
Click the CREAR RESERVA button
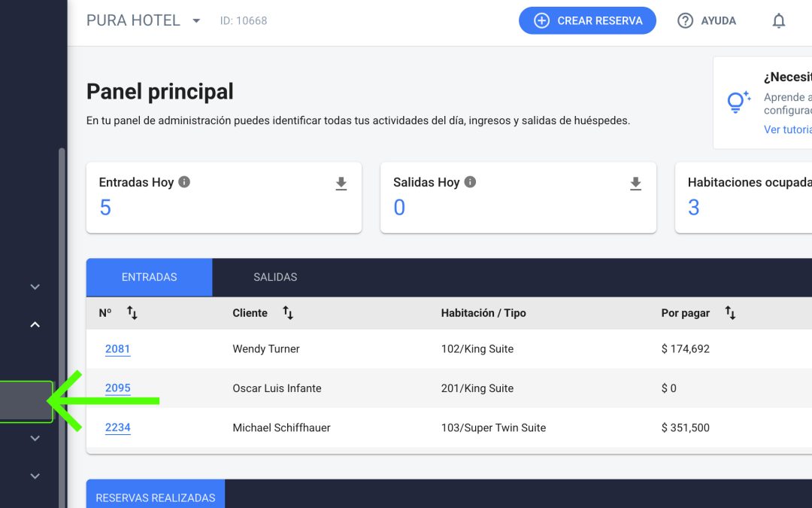point(587,21)
